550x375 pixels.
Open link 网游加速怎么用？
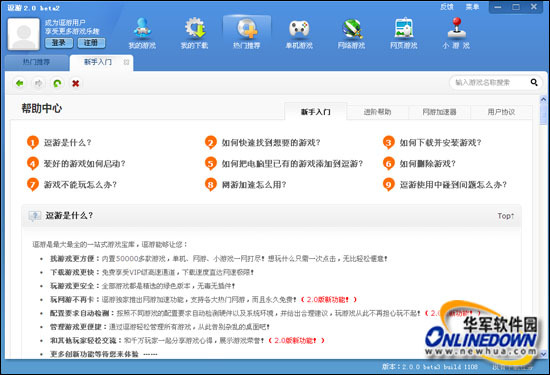[x=254, y=185]
